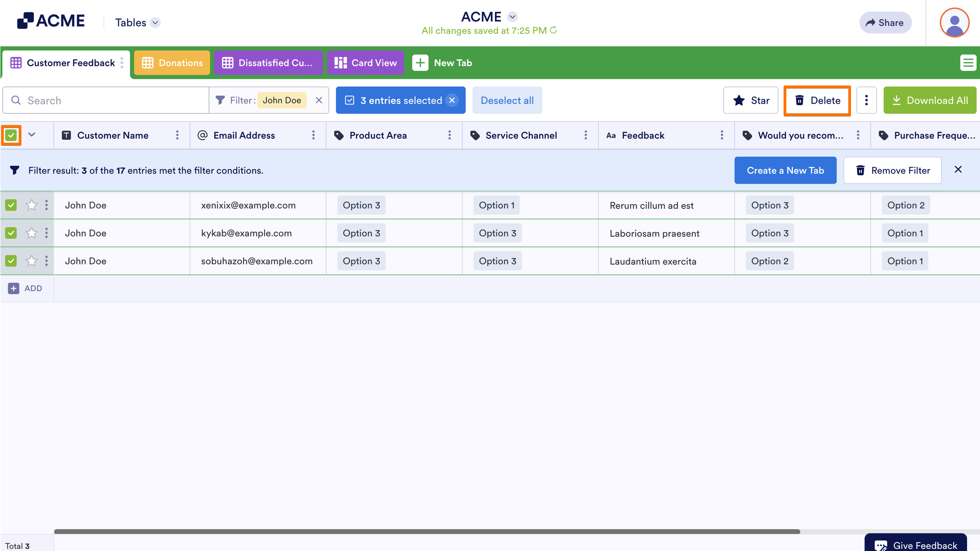Dismiss the 3 entries selected chip

[x=452, y=100]
